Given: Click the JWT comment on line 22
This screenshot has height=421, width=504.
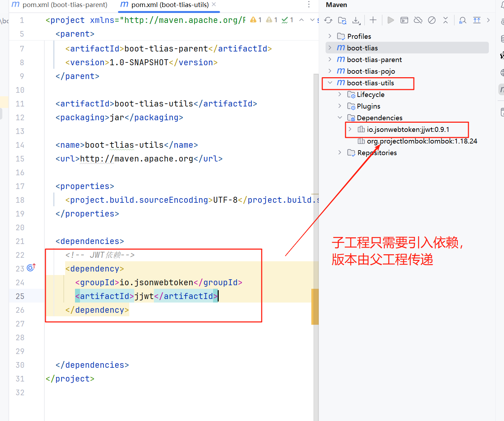Looking at the screenshot, I should [x=100, y=255].
